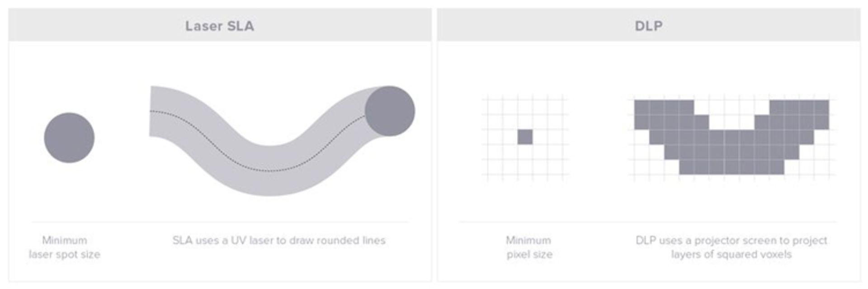Viewport: 868px width, 289px height.
Task: Click the pixelated voxel shape in DLP panel
Action: pyautogui.click(x=731, y=137)
